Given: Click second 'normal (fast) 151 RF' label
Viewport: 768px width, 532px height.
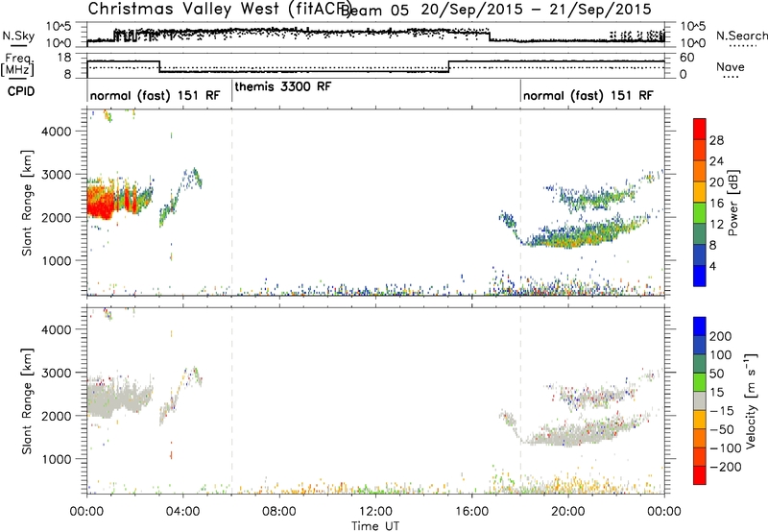Looking at the screenshot, I should click(x=588, y=95).
